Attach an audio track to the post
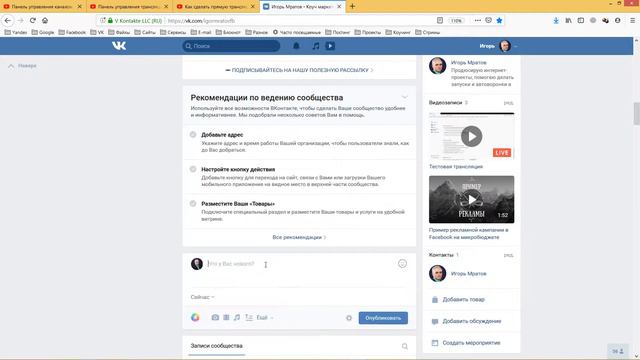The image size is (640, 360). click(237, 317)
